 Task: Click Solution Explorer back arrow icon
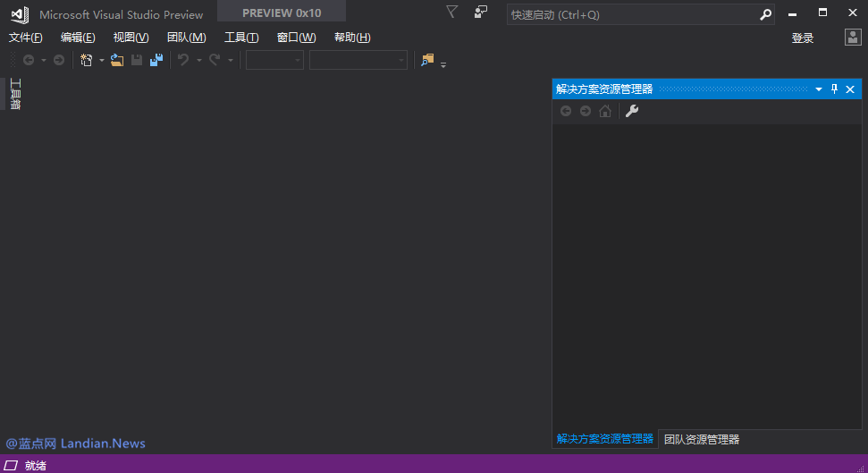point(566,112)
